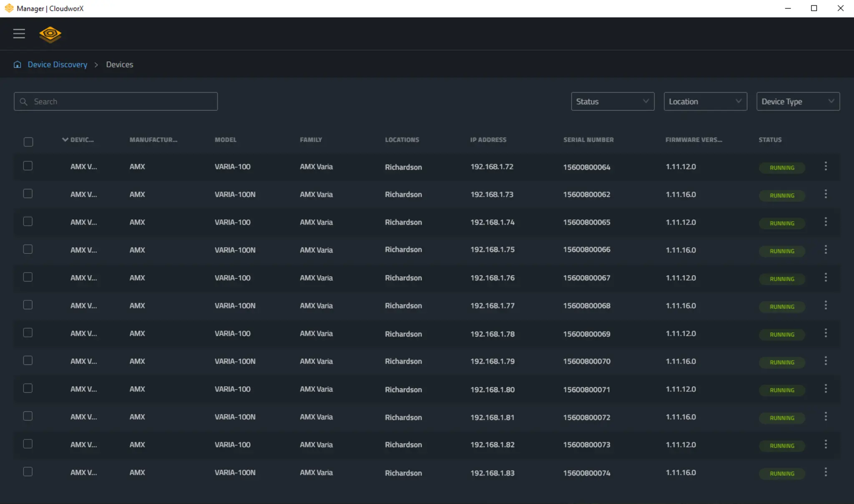The image size is (854, 504).
Task: Toggle the select-all header checkbox
Action: click(28, 142)
